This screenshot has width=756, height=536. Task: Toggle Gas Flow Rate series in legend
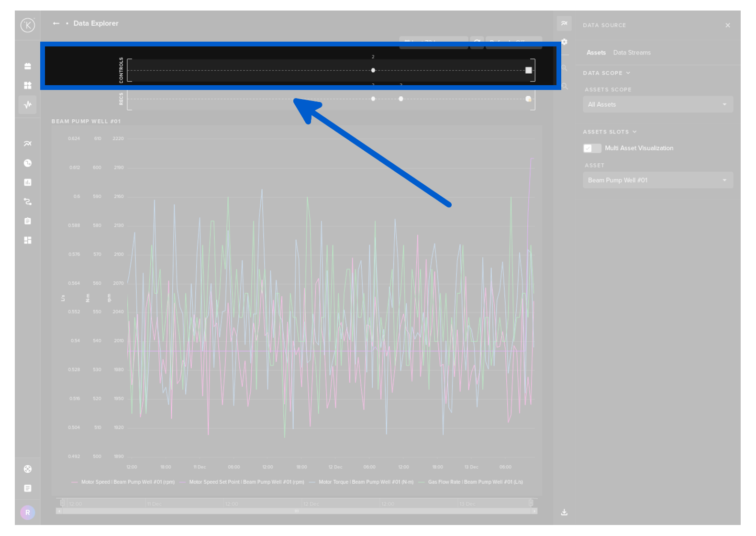[475, 482]
